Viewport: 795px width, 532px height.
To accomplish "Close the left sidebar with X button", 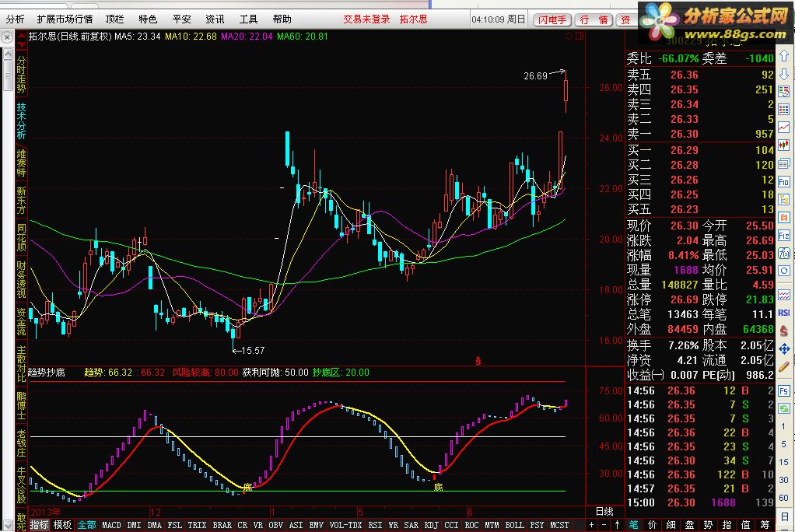I will pyautogui.click(x=6, y=37).
